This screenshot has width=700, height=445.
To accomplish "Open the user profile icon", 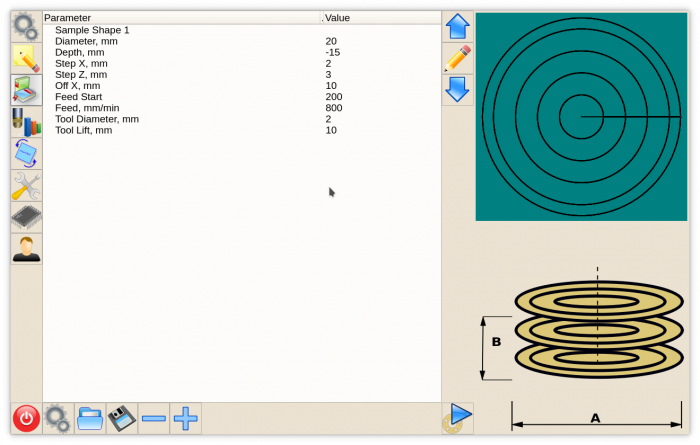I will click(x=26, y=248).
